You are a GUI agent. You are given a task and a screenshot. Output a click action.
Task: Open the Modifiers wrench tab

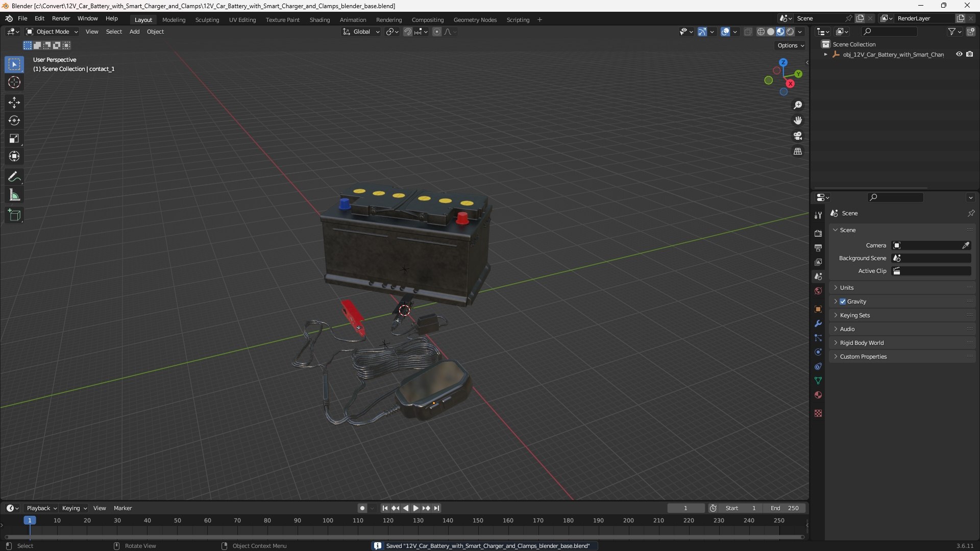tap(818, 323)
